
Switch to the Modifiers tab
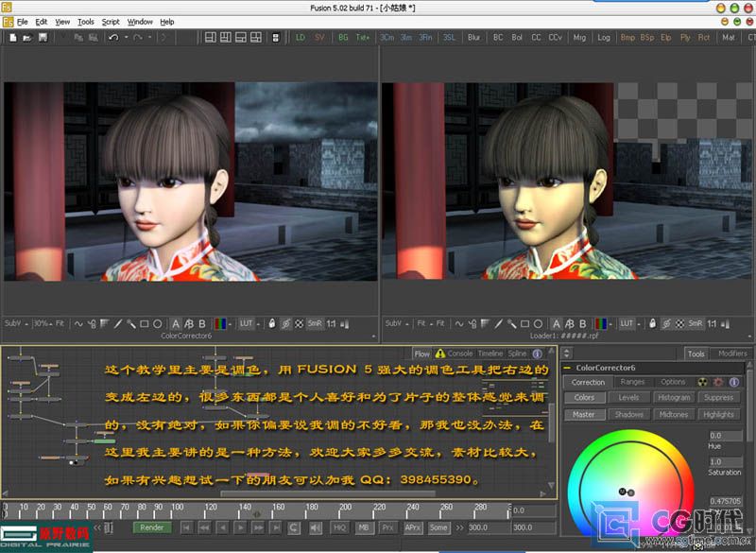coord(732,354)
